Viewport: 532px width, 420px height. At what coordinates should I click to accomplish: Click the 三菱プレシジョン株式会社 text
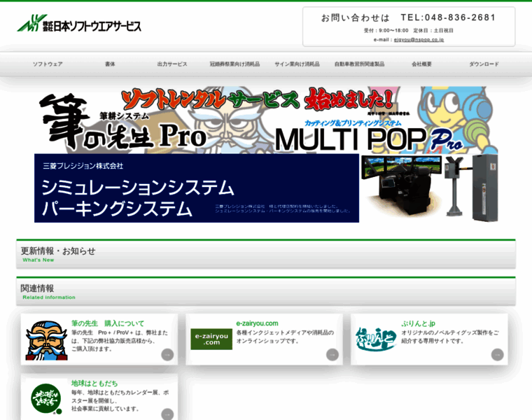[x=83, y=166]
